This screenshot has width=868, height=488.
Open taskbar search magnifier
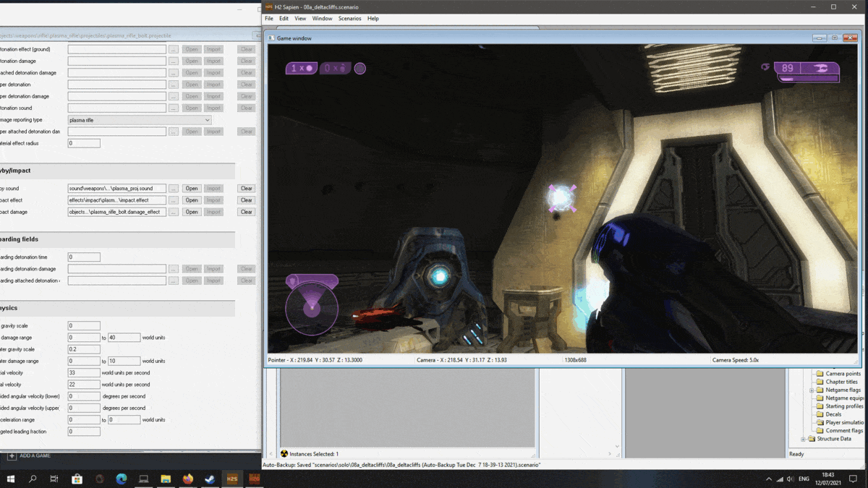[33, 479]
